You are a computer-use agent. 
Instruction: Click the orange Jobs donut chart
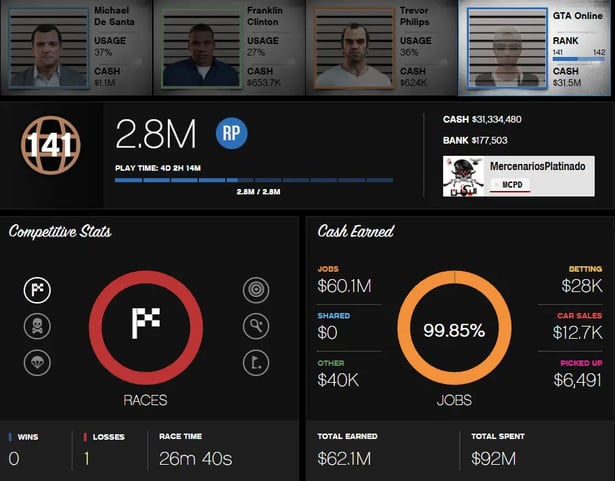point(454,329)
